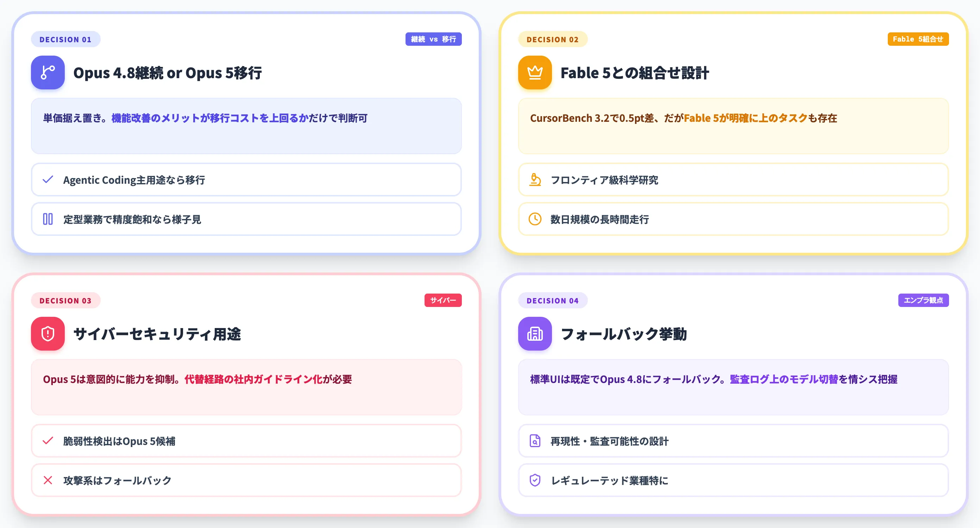Click the orange crown icon for Fable 5

pos(534,72)
